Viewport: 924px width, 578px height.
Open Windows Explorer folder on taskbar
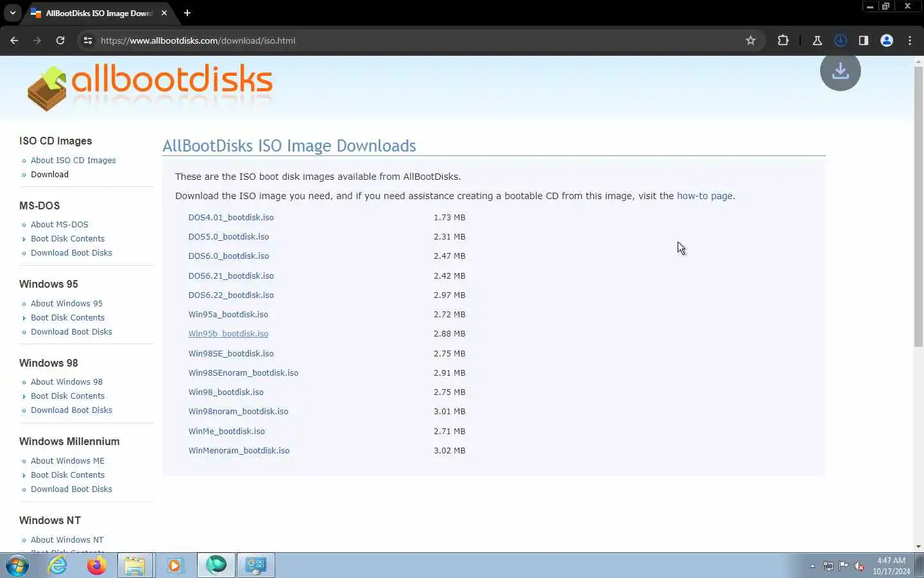[135, 565]
